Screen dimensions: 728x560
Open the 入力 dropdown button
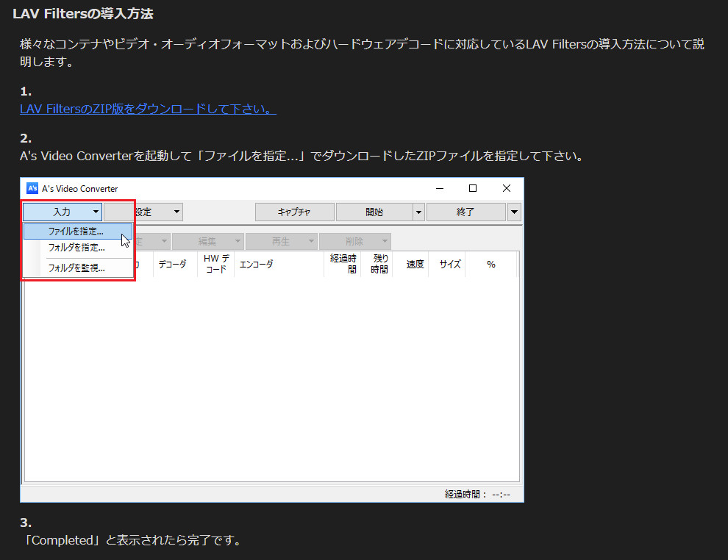tap(63, 212)
